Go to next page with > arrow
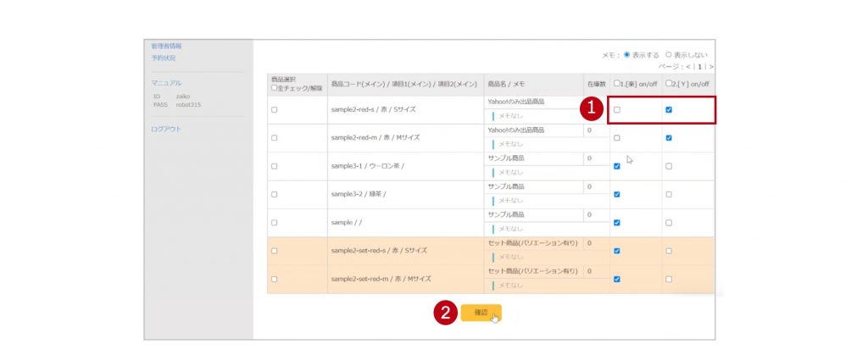The image size is (868, 360). (x=711, y=66)
